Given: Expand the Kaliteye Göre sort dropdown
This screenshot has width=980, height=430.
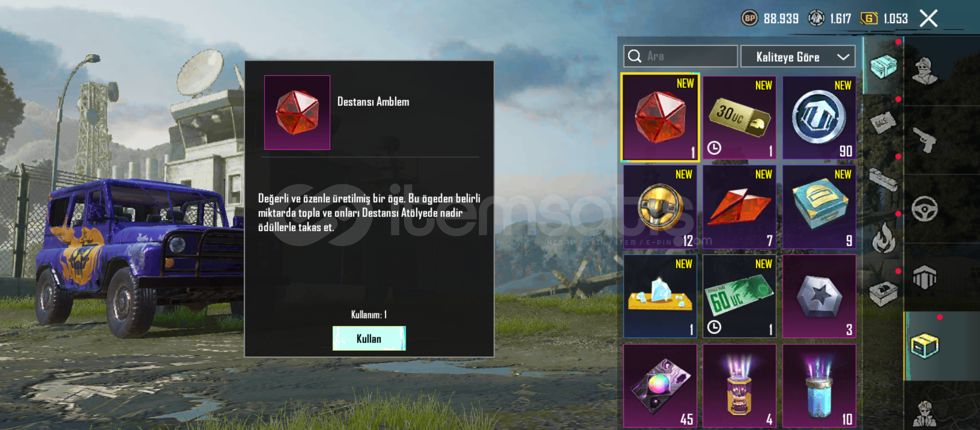Looking at the screenshot, I should pos(798,57).
